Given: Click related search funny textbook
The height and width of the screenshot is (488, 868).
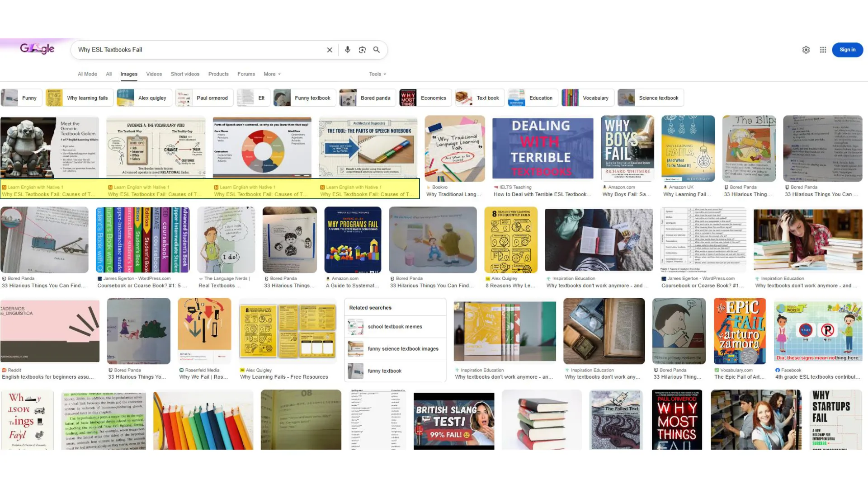Looking at the screenshot, I should pos(395,371).
